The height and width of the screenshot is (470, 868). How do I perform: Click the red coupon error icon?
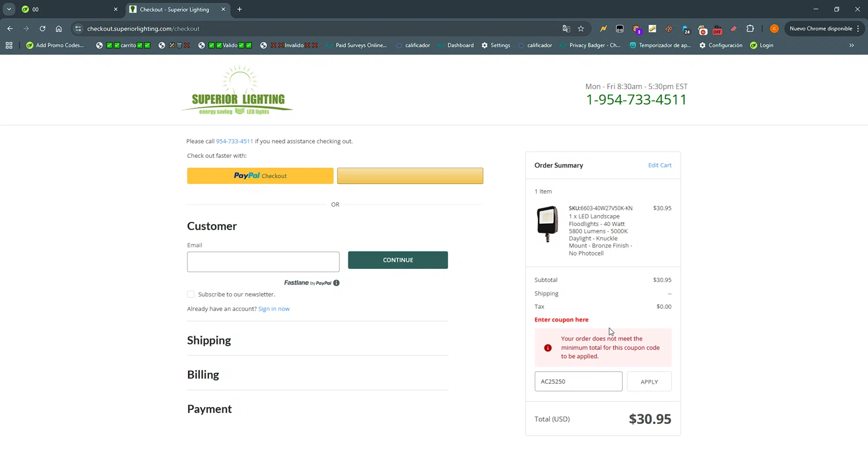coord(547,348)
